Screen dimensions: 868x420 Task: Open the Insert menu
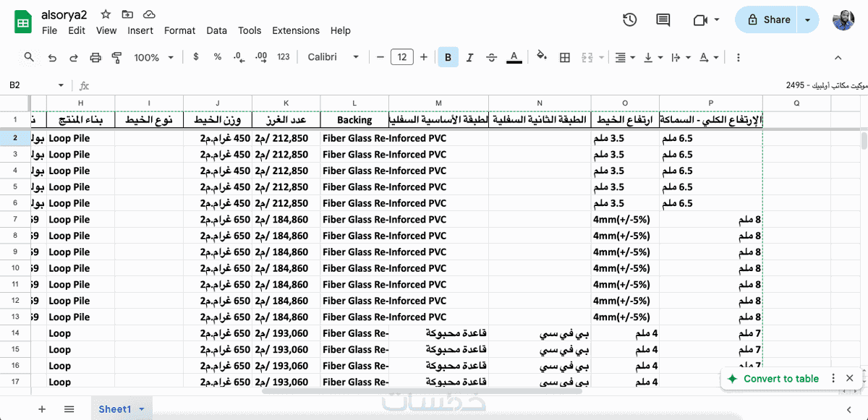coord(140,30)
